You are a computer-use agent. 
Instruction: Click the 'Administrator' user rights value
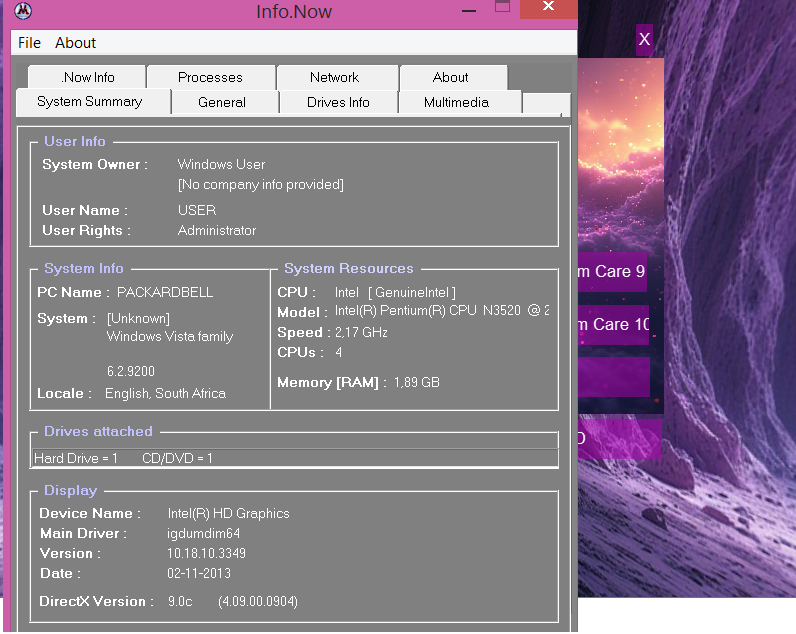(x=217, y=230)
